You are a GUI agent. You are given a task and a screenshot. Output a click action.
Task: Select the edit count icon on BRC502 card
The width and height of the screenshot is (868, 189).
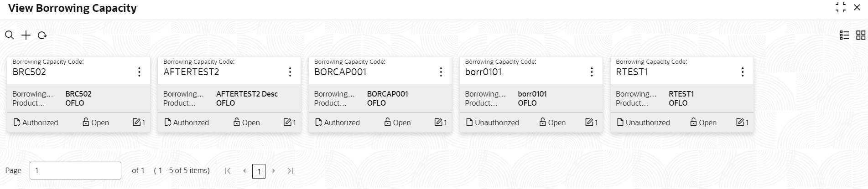tap(136, 122)
